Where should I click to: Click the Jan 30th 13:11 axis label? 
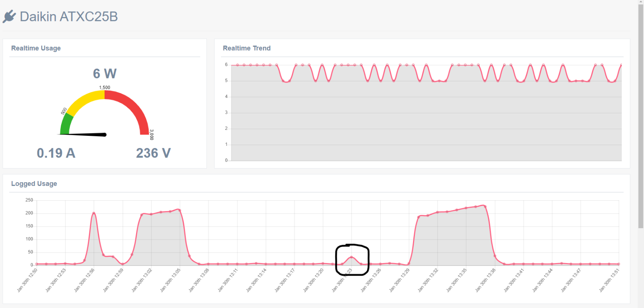pyautogui.click(x=228, y=280)
